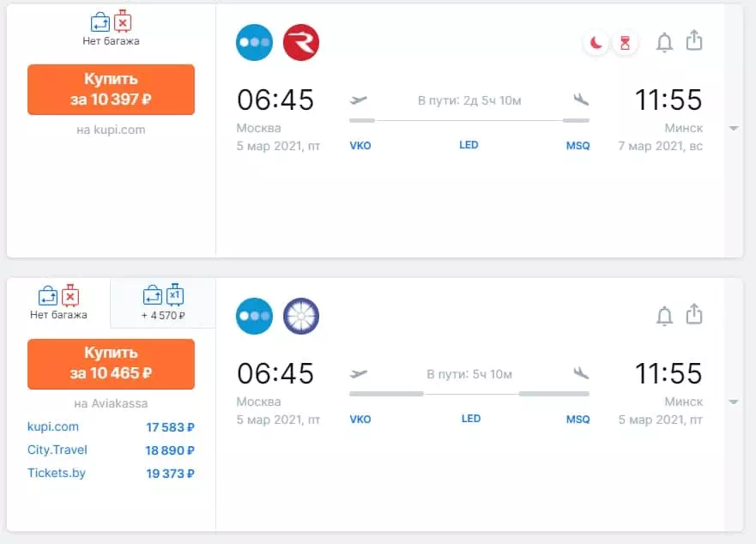Expand second ticket details with the arrow
Viewport: 756px width, 544px height.
tap(734, 402)
